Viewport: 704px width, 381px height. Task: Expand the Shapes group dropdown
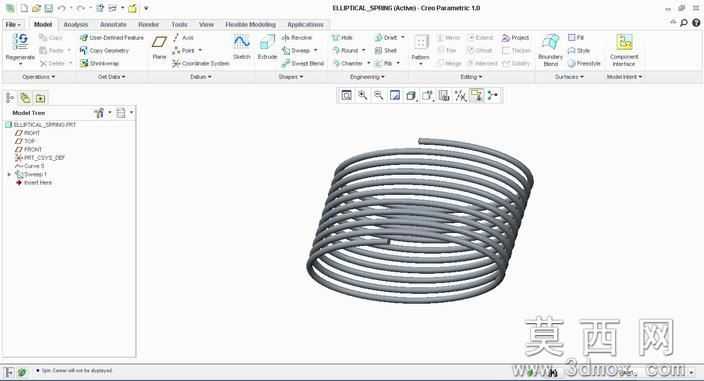291,77
